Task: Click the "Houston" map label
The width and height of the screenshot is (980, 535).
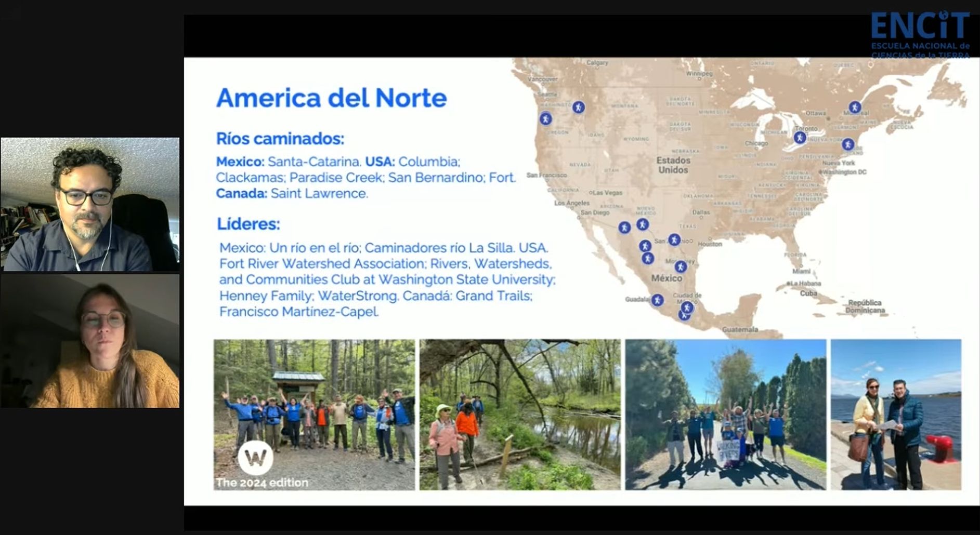Action: pos(710,244)
